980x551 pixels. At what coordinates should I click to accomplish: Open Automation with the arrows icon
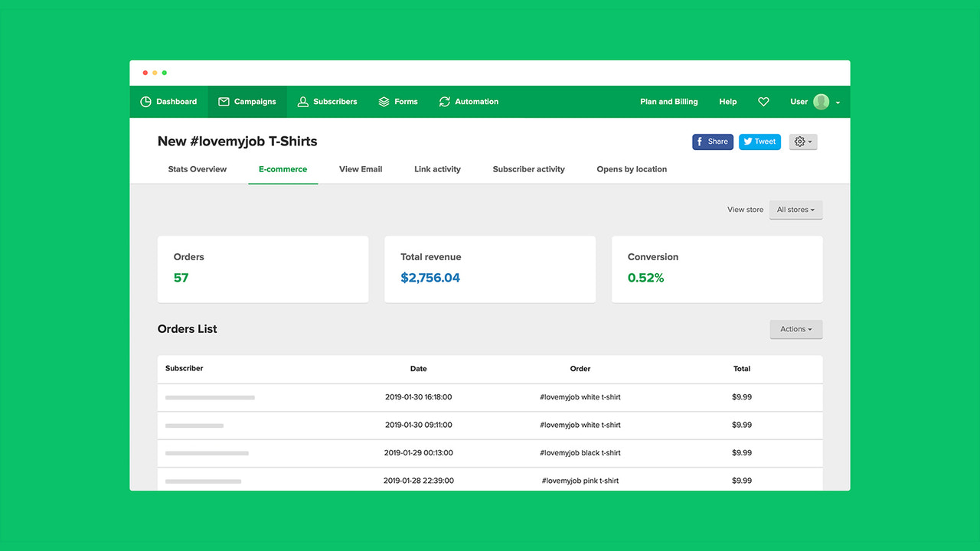444,101
